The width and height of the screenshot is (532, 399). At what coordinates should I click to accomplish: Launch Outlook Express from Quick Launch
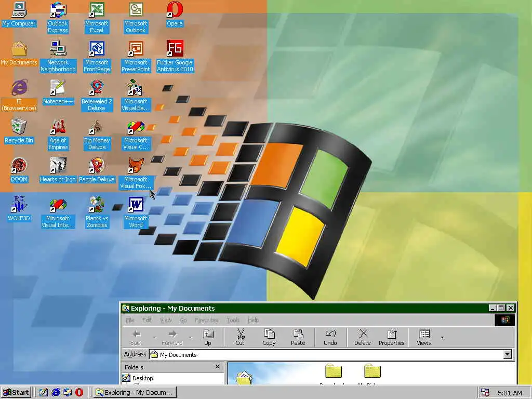point(68,393)
